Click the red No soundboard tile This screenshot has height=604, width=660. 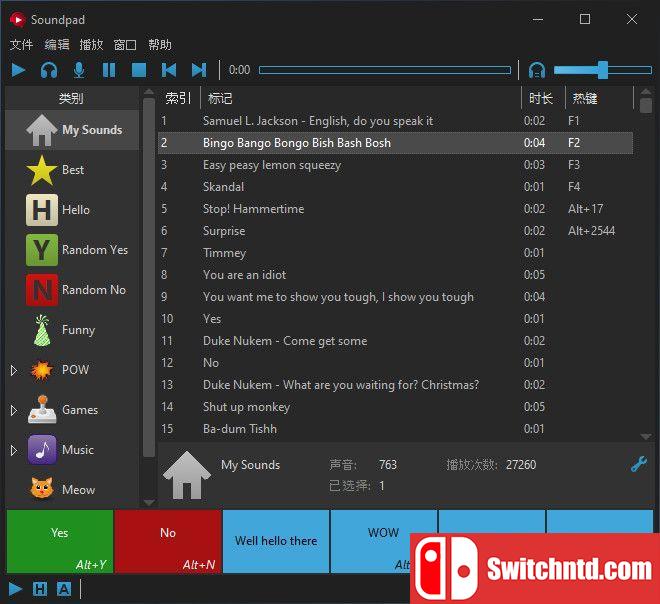click(x=168, y=542)
